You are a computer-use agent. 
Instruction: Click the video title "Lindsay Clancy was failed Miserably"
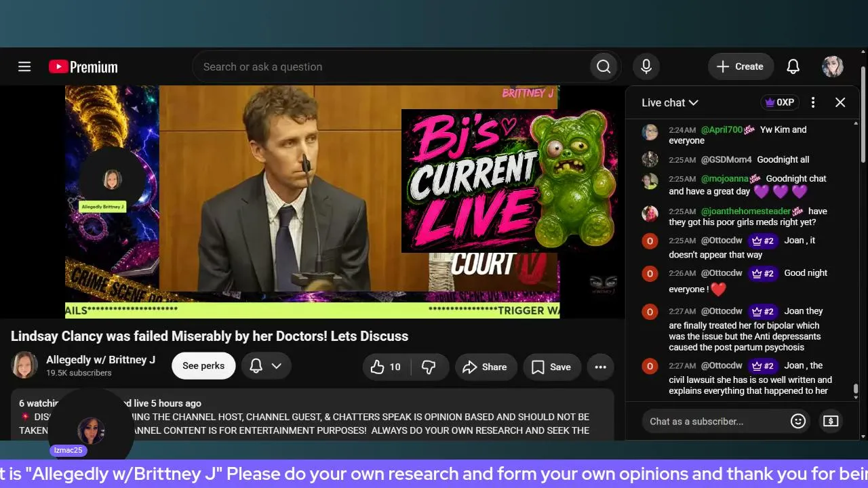[210, 336]
